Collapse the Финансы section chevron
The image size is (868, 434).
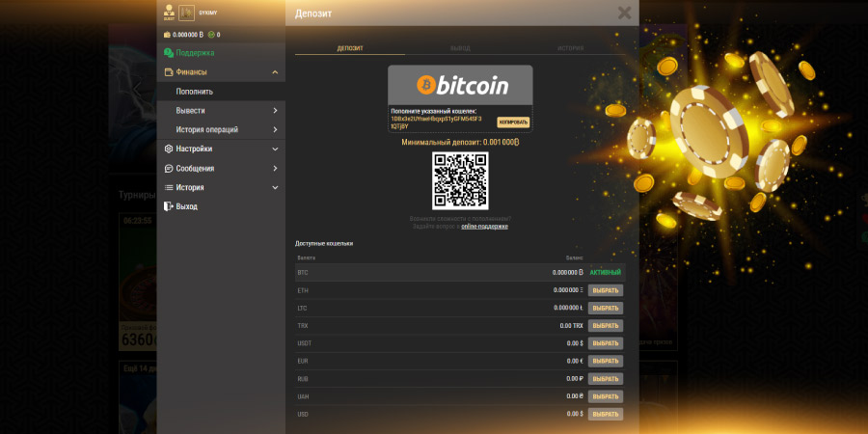pyautogui.click(x=275, y=72)
